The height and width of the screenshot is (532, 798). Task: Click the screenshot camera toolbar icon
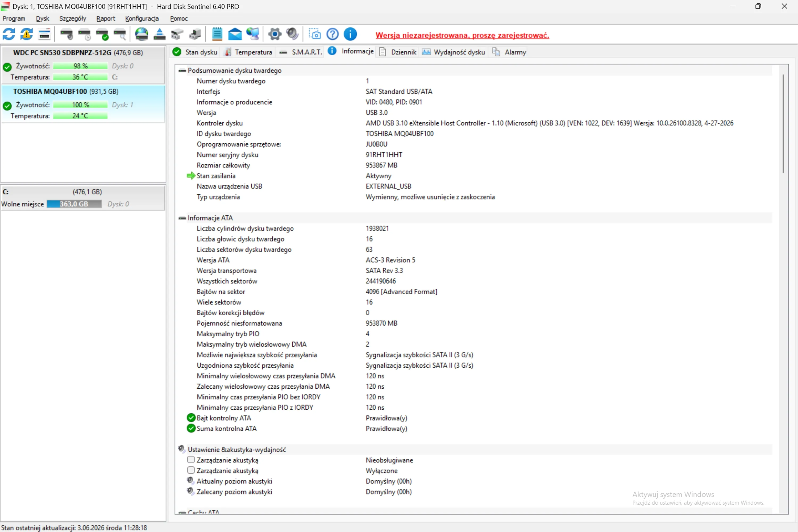pyautogui.click(x=315, y=34)
